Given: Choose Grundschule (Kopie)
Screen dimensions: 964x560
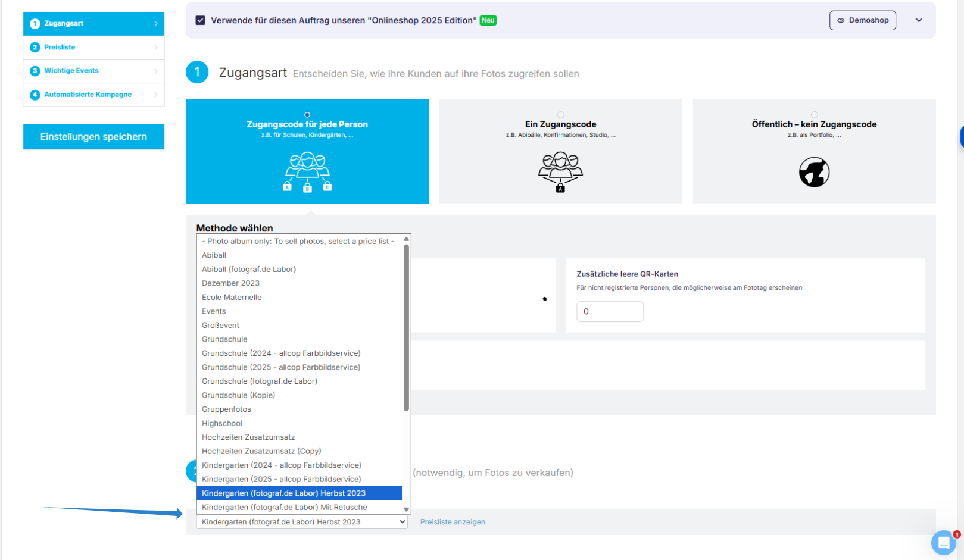Looking at the screenshot, I should pyautogui.click(x=300, y=395).
